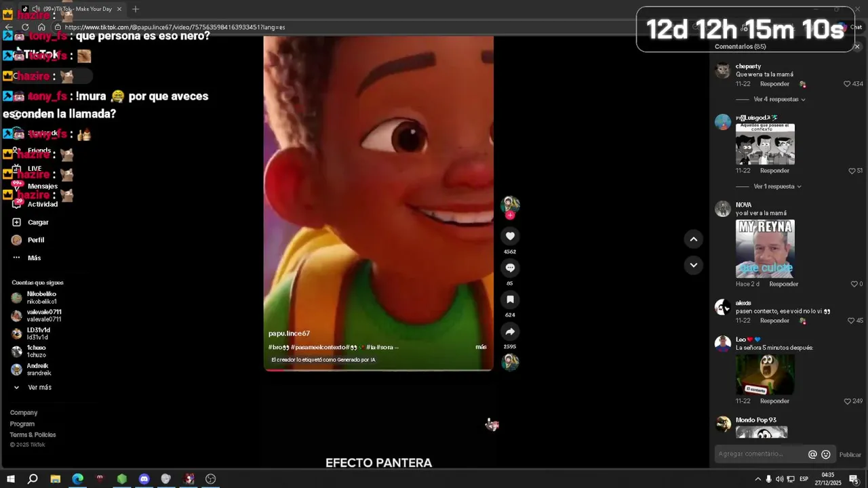868x488 pixels.
Task: Open Windows search from taskbar
Action: [33, 479]
